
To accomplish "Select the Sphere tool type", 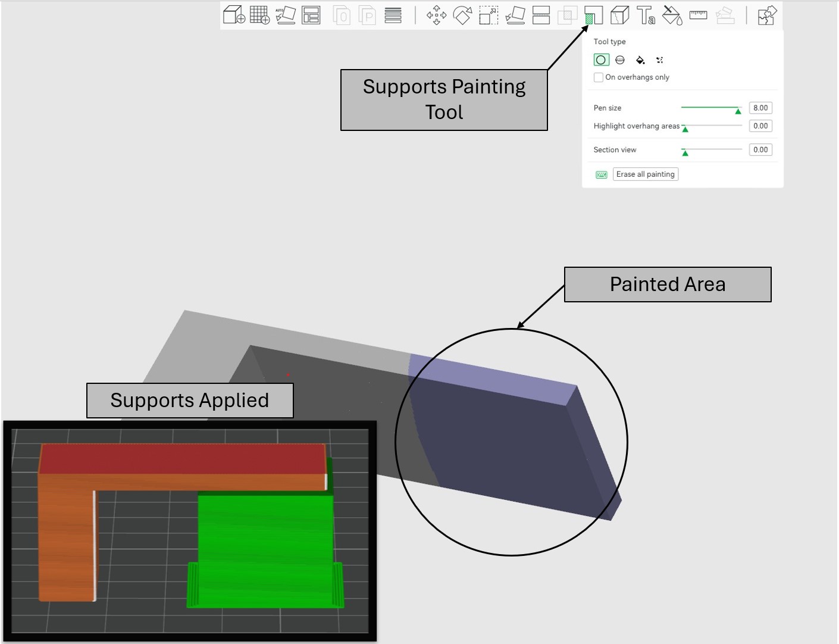I will coord(620,60).
